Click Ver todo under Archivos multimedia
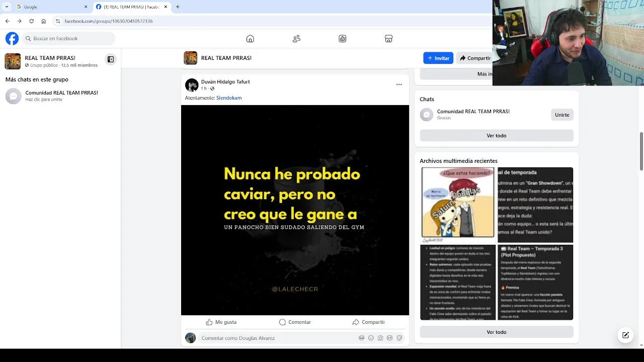 pos(497,332)
